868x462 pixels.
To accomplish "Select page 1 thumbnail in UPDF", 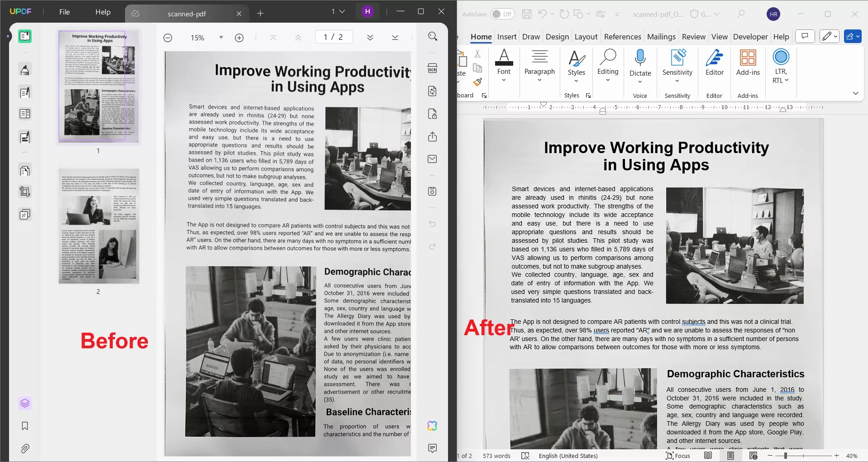I will (99, 87).
